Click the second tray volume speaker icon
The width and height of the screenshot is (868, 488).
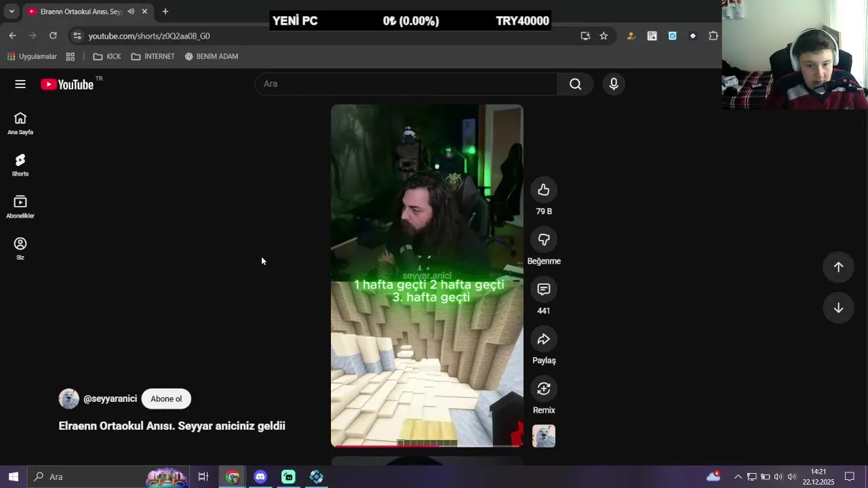point(791,476)
